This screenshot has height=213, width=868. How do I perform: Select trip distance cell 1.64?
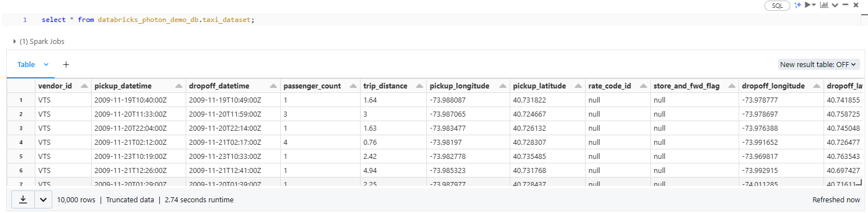(393, 100)
